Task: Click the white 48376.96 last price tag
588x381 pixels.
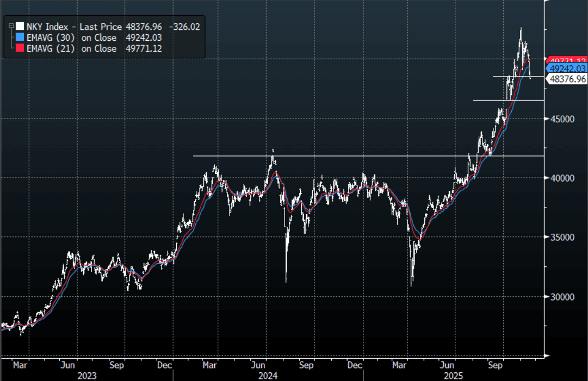Action: [567, 79]
